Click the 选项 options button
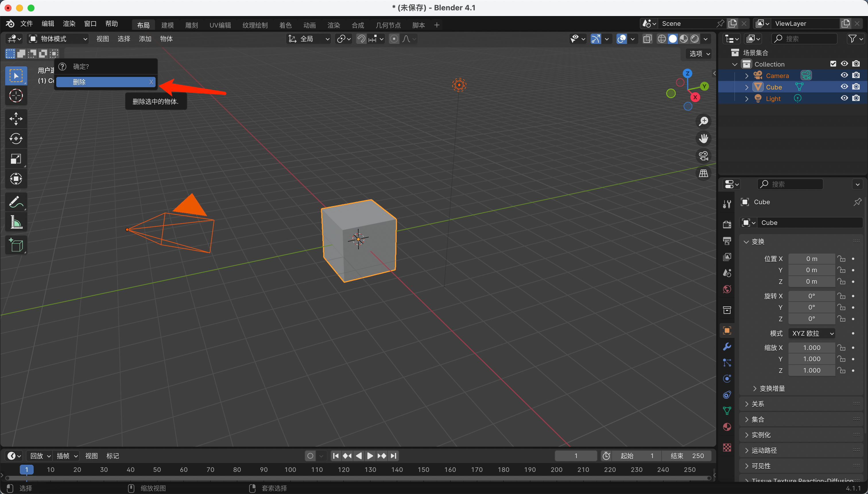This screenshot has width=868, height=494. tap(699, 54)
